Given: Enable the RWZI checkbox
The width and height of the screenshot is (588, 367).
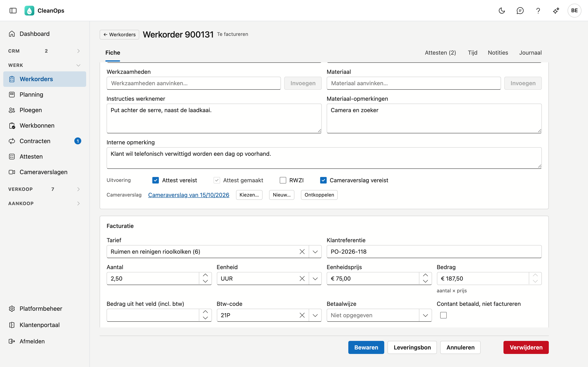Looking at the screenshot, I should [x=283, y=180].
